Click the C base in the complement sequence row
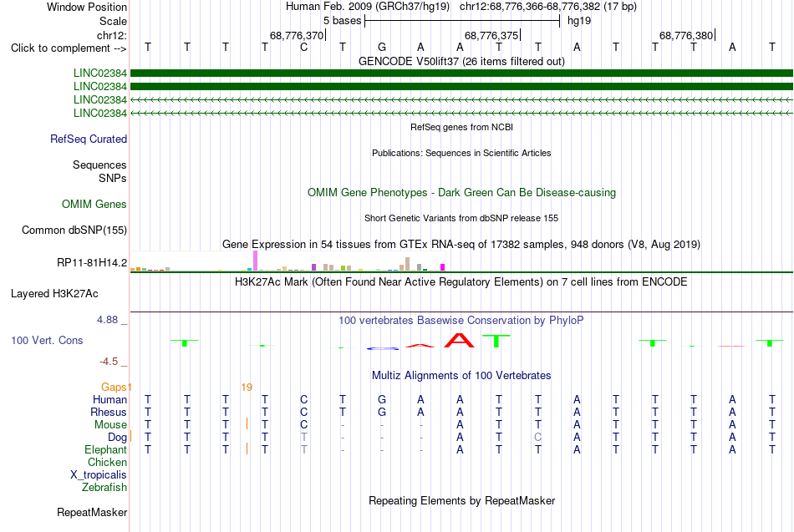The width and height of the screenshot is (794, 532). 304,47
